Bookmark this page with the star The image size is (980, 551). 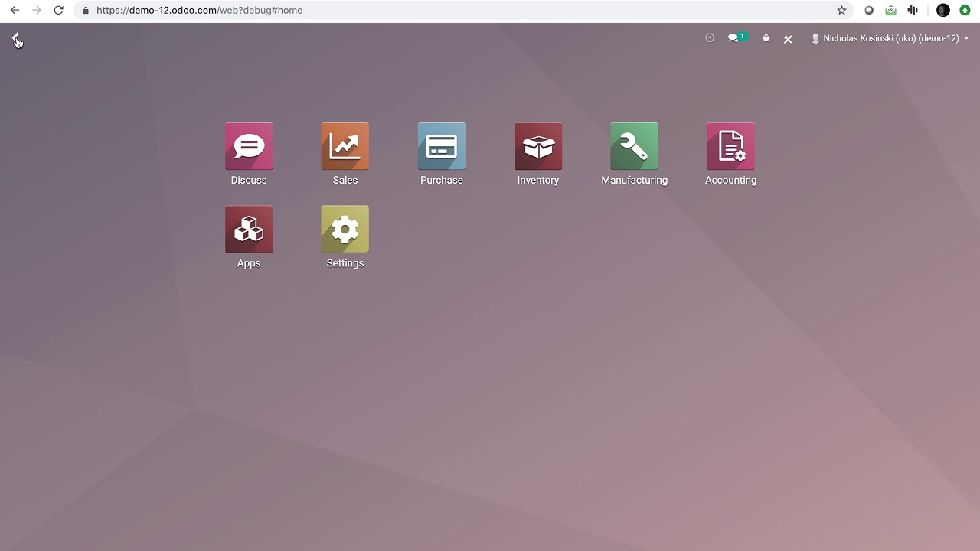[x=841, y=11]
